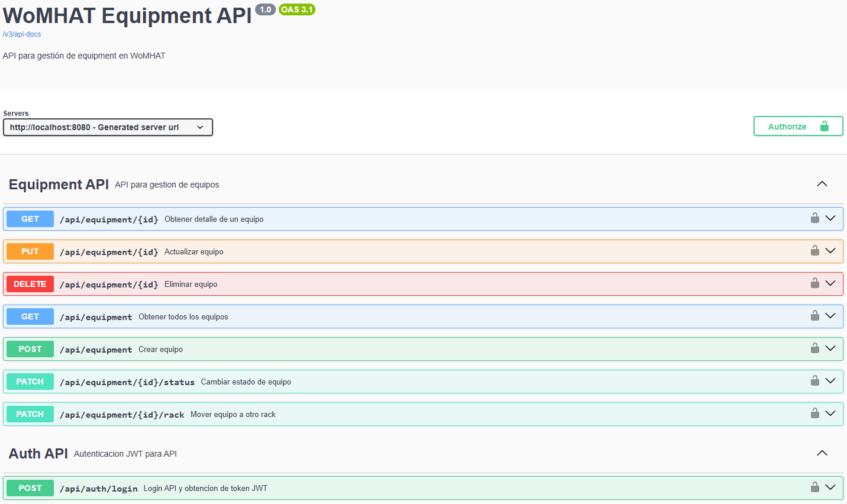Click the lock icon on PUT /api/equipment/{id}
Screen dimensions: 847x504
(815, 251)
